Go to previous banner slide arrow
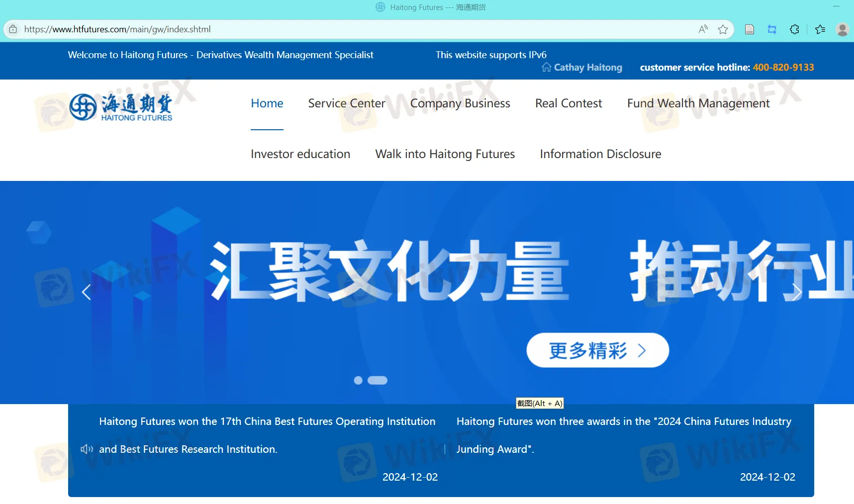854x504 pixels. tap(86, 292)
